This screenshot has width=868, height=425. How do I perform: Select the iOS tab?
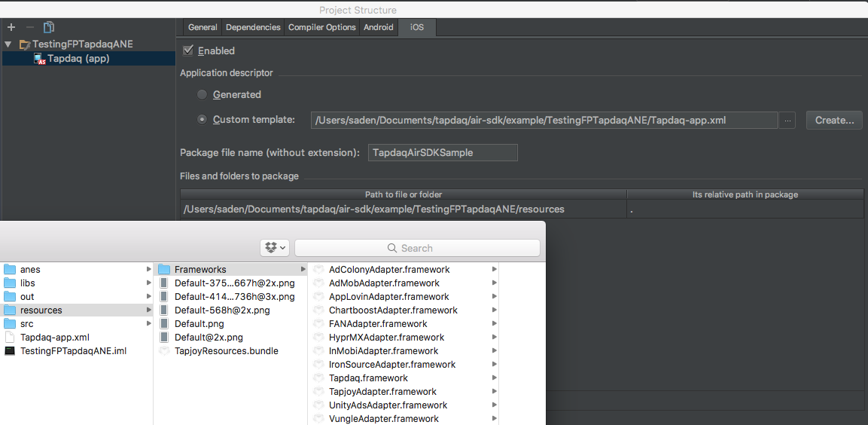[417, 27]
